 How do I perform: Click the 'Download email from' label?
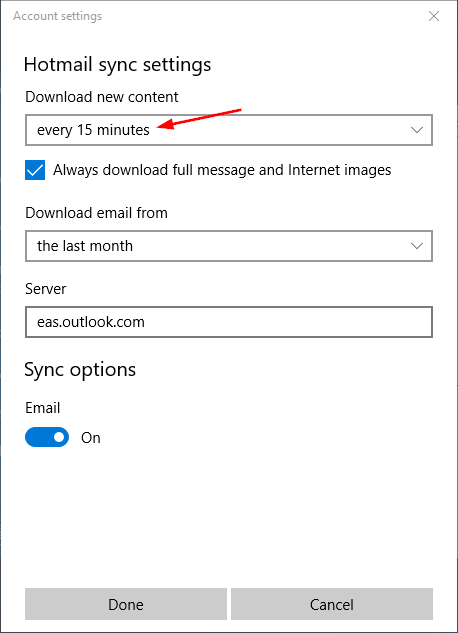[96, 213]
